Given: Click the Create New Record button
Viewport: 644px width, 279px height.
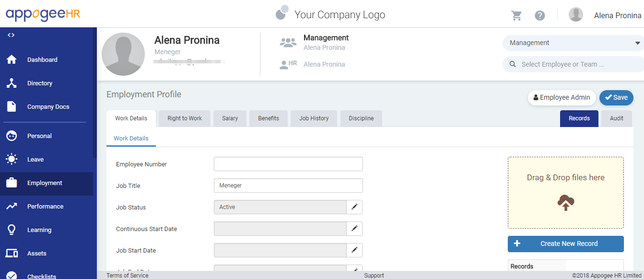Looking at the screenshot, I should tap(566, 244).
